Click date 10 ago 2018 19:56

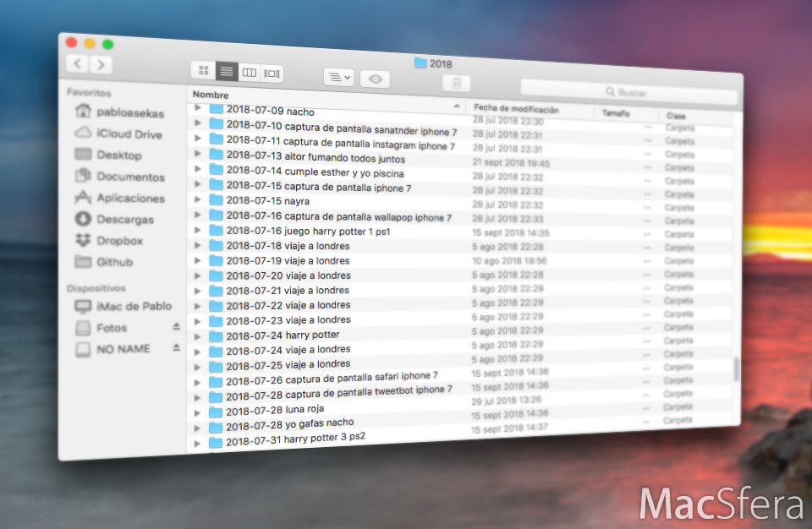509,261
